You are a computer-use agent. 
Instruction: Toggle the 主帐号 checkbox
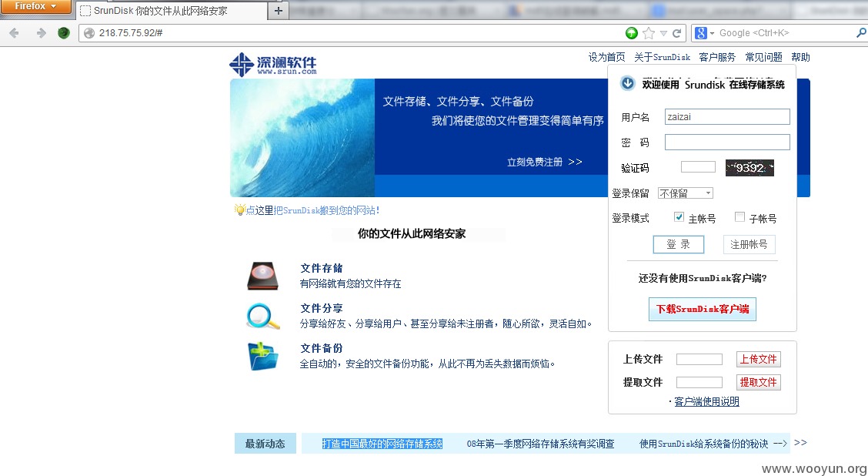[679, 217]
